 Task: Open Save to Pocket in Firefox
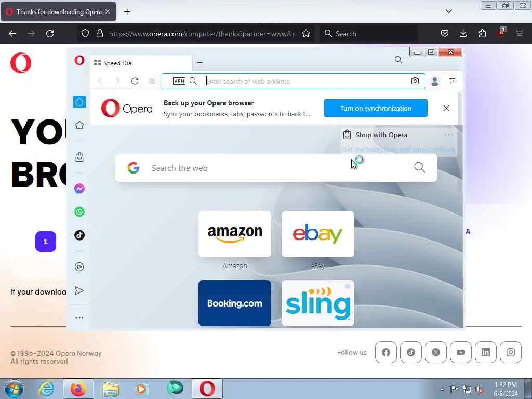coord(445,33)
